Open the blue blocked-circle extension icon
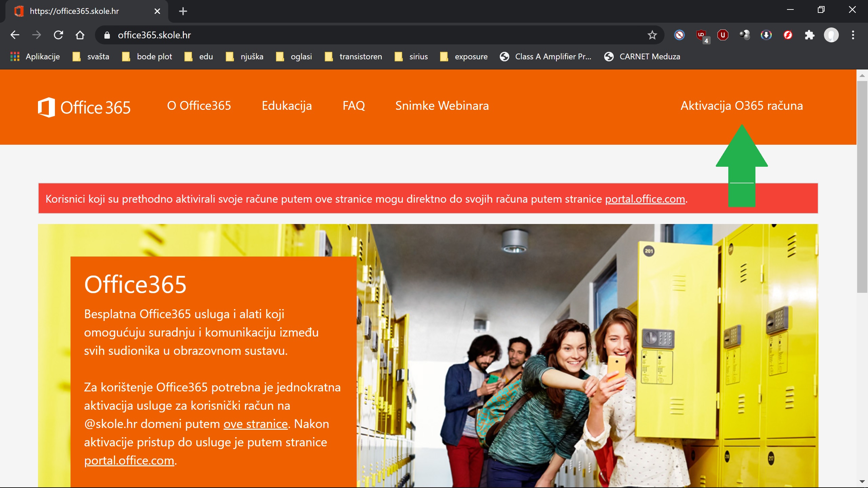Screen dimensions: 868x488 tap(679, 35)
